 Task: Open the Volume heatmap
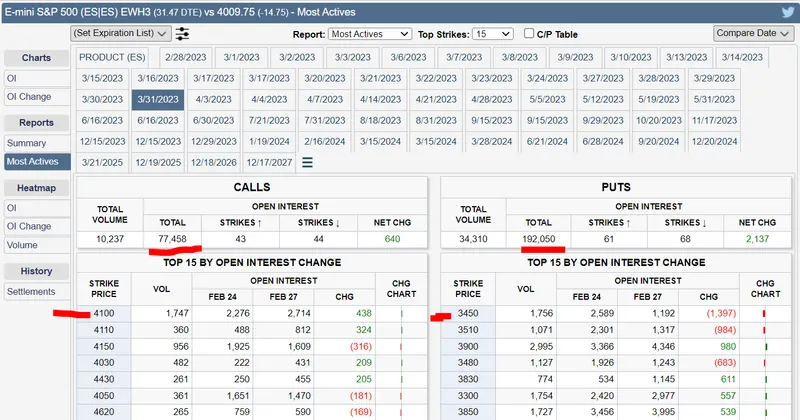(x=37, y=245)
